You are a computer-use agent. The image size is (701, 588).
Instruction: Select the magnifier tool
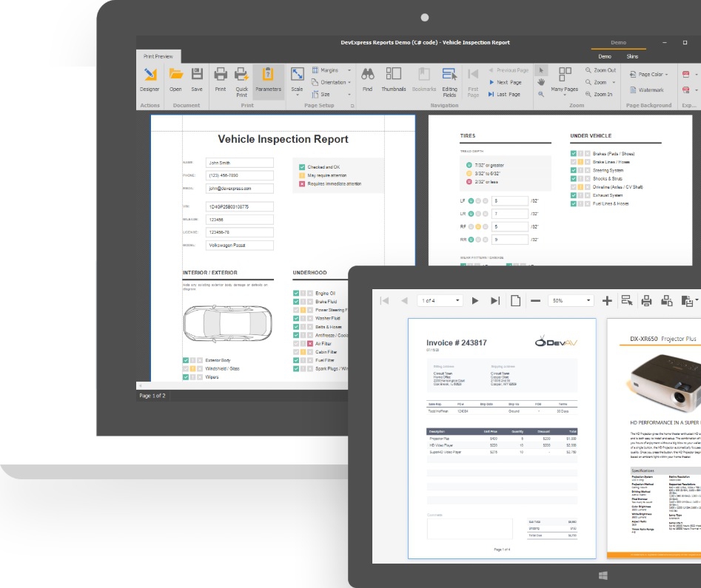[x=541, y=94]
